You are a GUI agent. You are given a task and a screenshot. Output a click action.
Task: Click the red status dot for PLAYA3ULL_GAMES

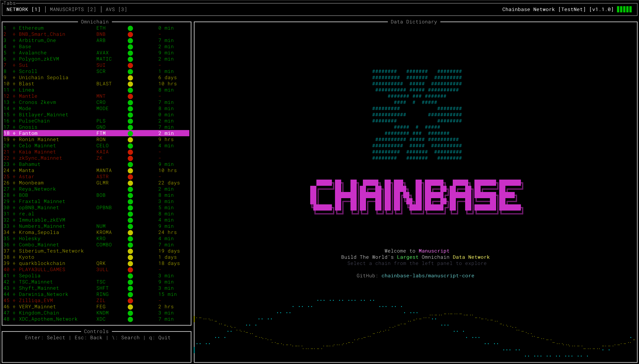click(130, 270)
